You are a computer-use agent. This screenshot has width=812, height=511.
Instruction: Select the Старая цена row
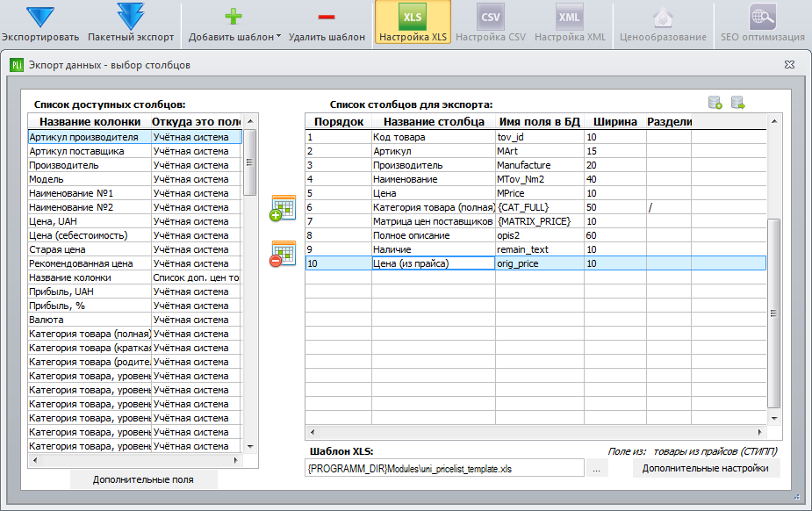(x=134, y=249)
